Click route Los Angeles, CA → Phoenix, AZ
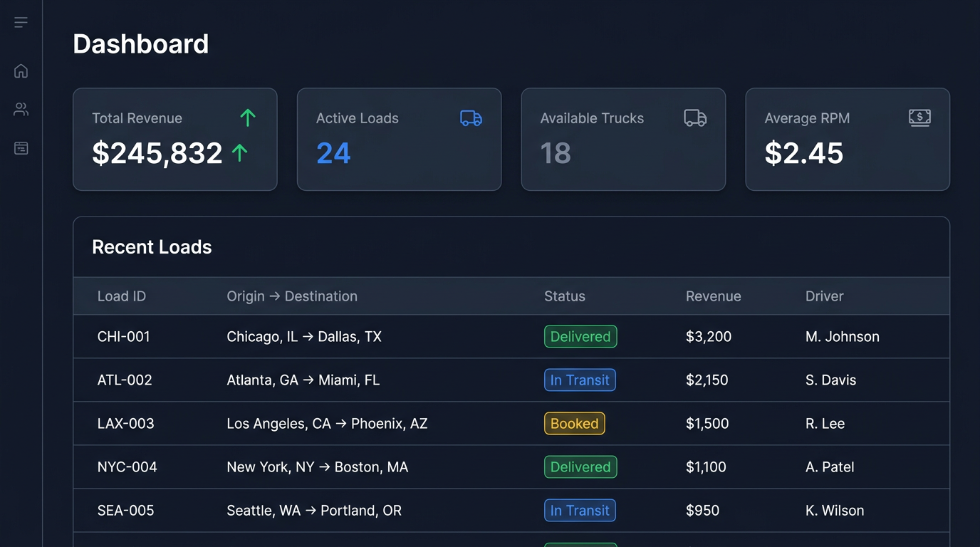 click(x=327, y=424)
